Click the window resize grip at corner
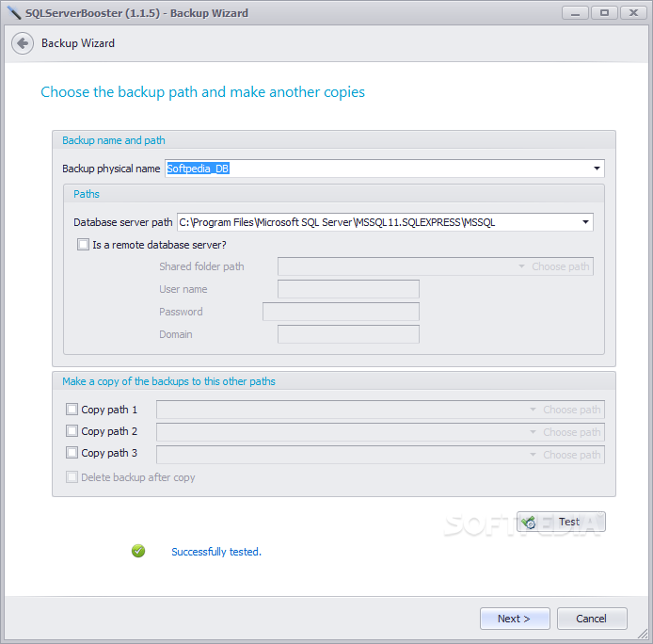Image resolution: width=653 pixels, height=644 pixels. [643, 634]
